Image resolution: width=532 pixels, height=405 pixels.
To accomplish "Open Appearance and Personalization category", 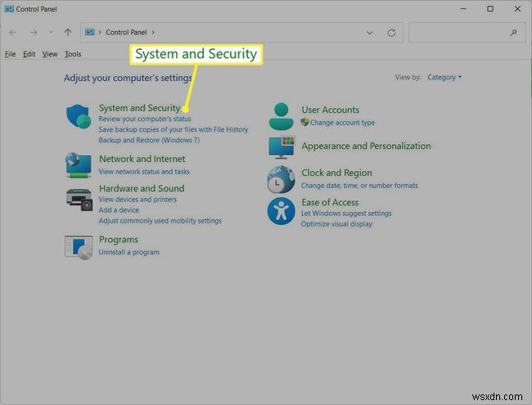I will [x=366, y=146].
